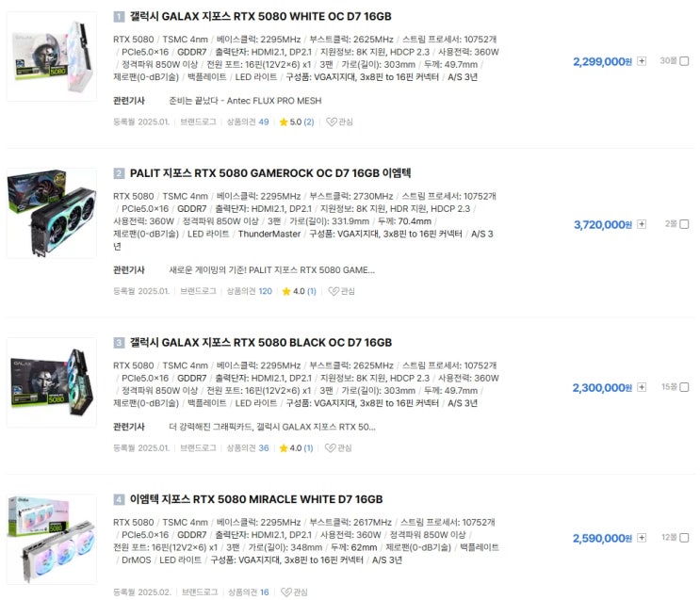Tick compare checkbox for PALIT GAMEROCK
The width and height of the screenshot is (700, 600).
(684, 224)
